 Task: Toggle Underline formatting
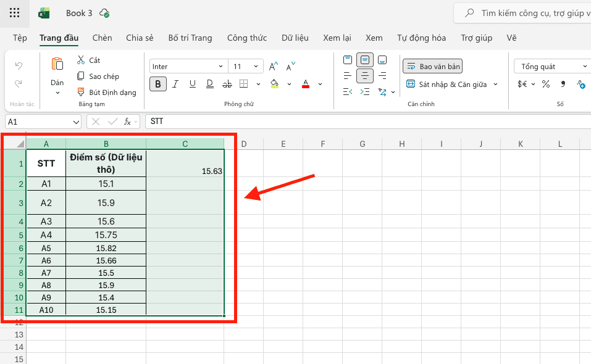[193, 84]
